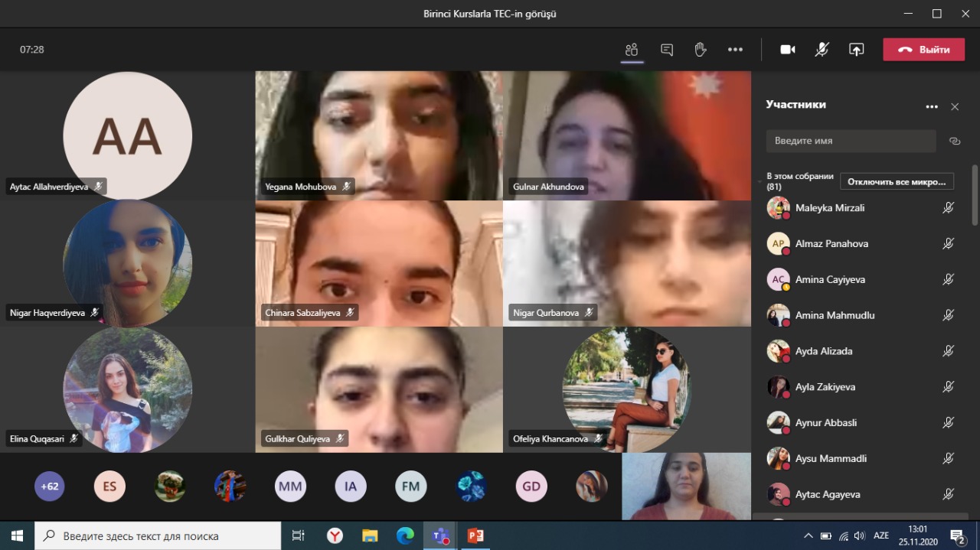Click Chinara Sabzaliyeva's video tile

379,263
